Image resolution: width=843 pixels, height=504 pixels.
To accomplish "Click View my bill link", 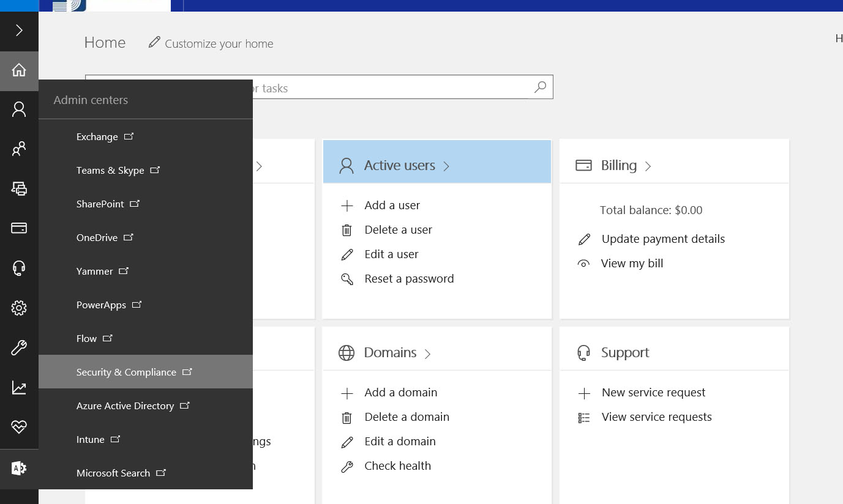I will pos(632,263).
